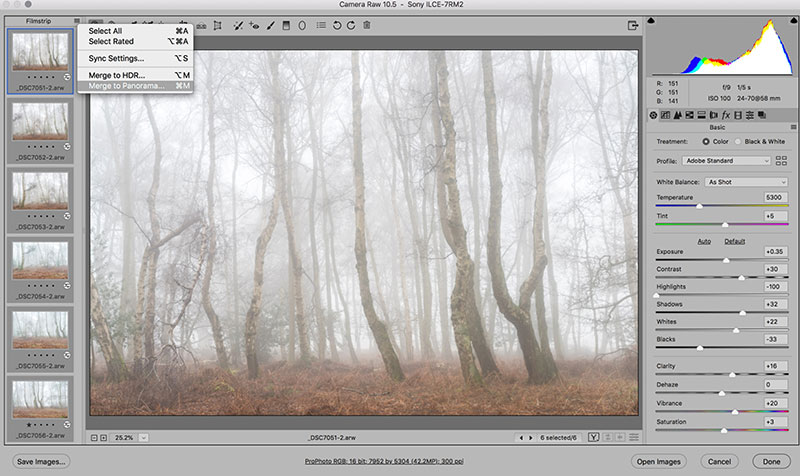Open the Basic panel flyout menu
Viewport: 800px width, 476px height.
(793, 127)
